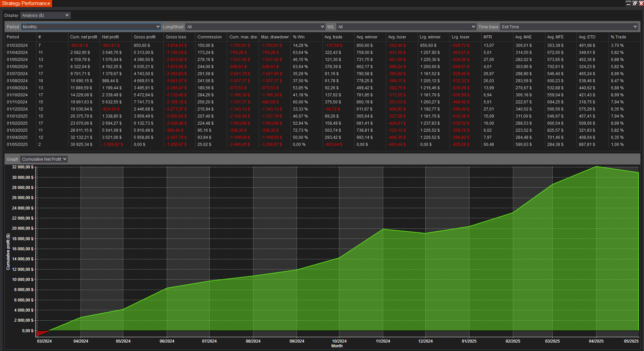Open the Display Analysis ($) dropdown
Viewport: 644px width, 351px height.
[x=45, y=15]
